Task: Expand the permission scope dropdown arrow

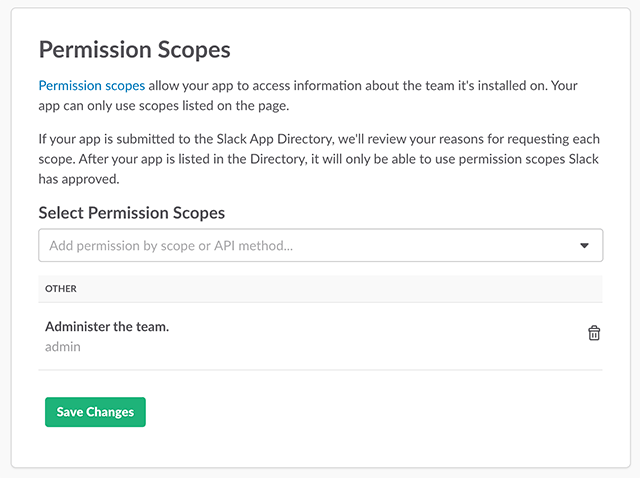Action: [585, 245]
